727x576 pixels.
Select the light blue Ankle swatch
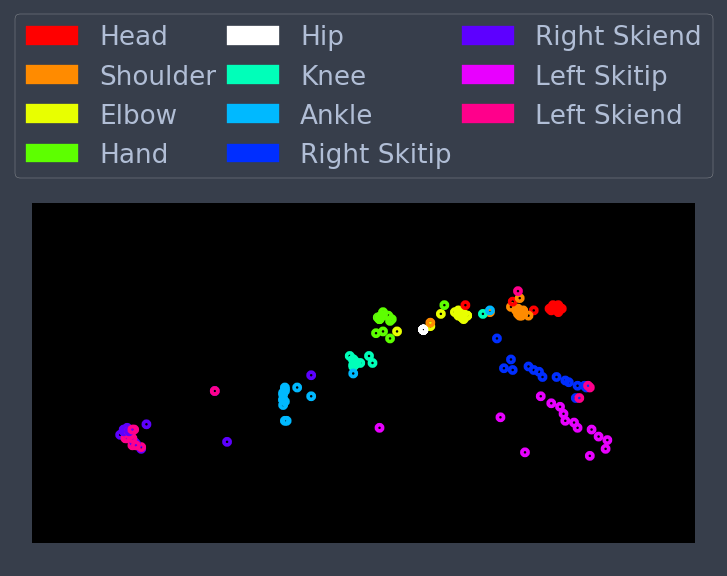pos(253,114)
